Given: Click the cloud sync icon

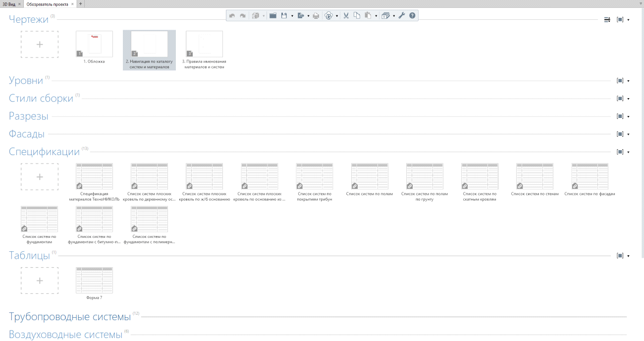Looking at the screenshot, I should [328, 16].
